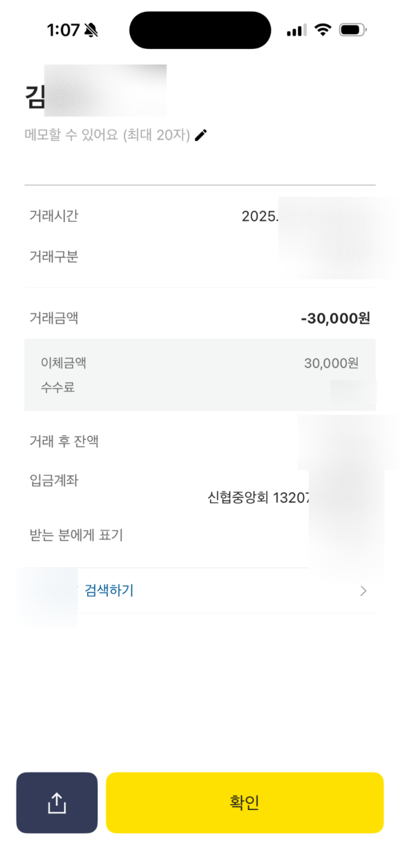The height and width of the screenshot is (868, 400).
Task: Tap the 1:07 clock in status bar
Action: coord(63,30)
